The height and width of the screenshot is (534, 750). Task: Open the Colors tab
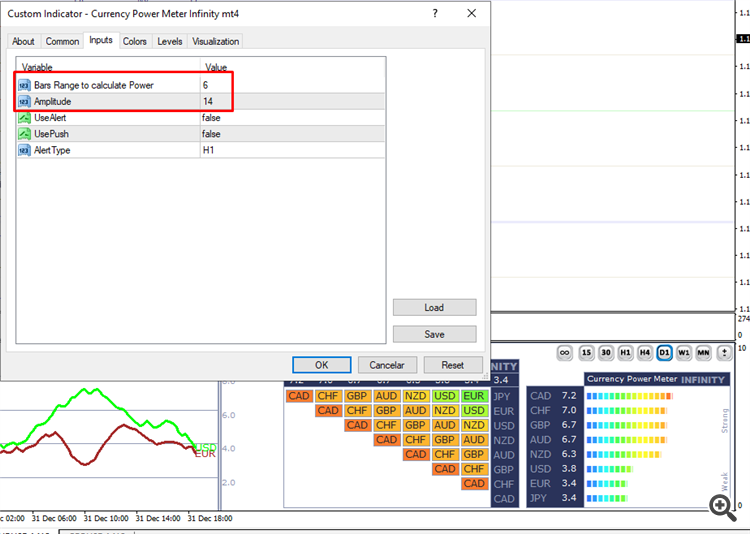click(x=135, y=42)
